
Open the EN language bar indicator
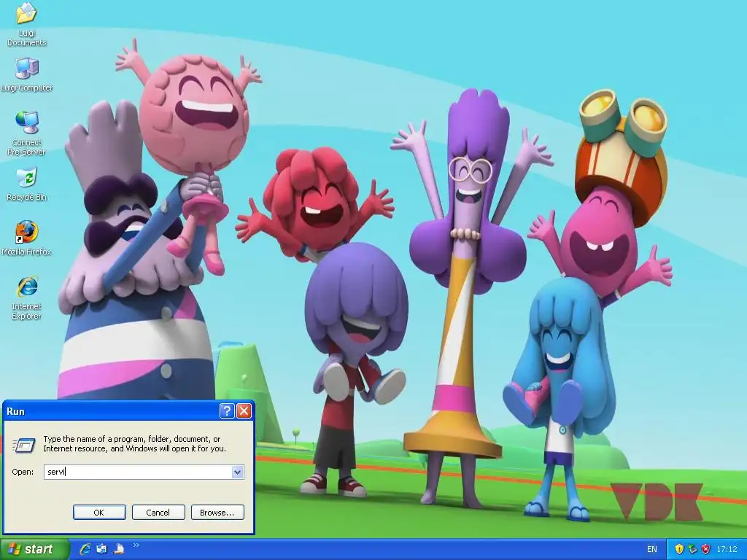click(652, 549)
